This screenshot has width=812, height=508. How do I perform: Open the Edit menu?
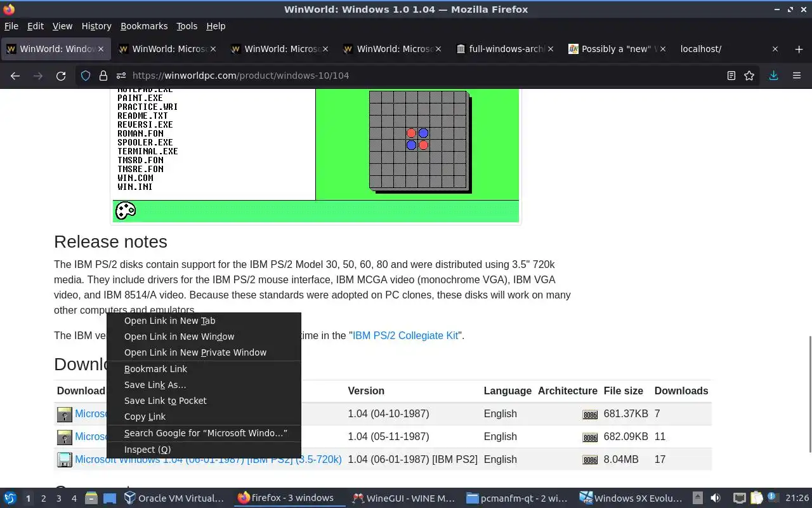tap(36, 26)
